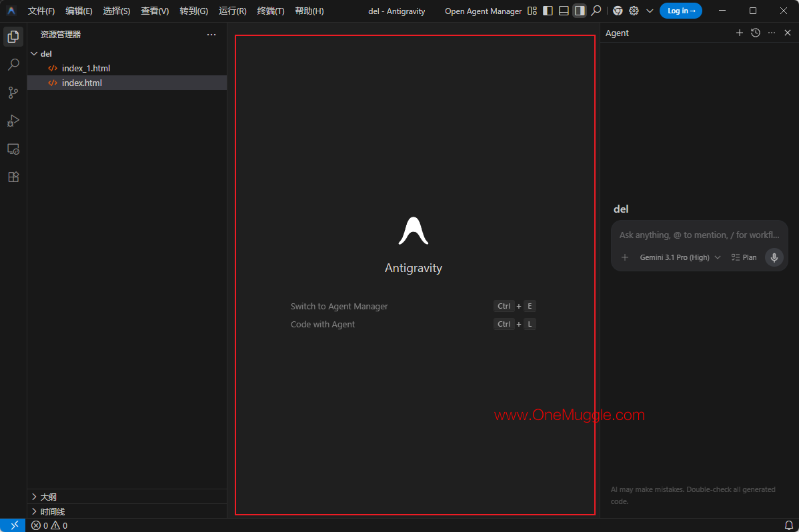
Task: Collapse the del folder
Action: click(127, 53)
